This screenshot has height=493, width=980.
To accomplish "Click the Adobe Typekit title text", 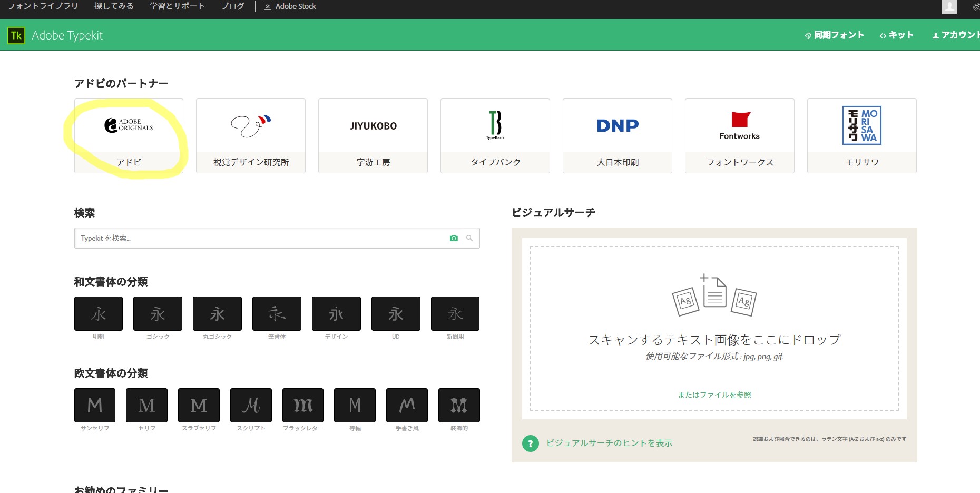I will click(x=67, y=35).
